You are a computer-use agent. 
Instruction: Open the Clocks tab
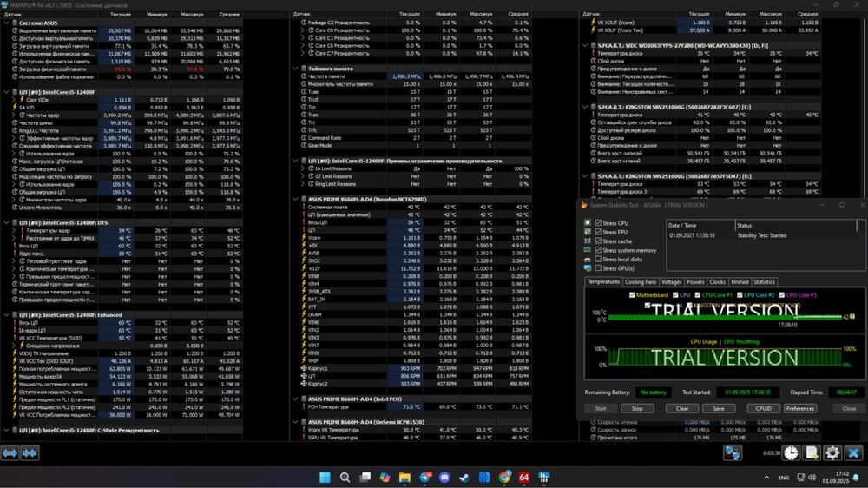click(718, 282)
